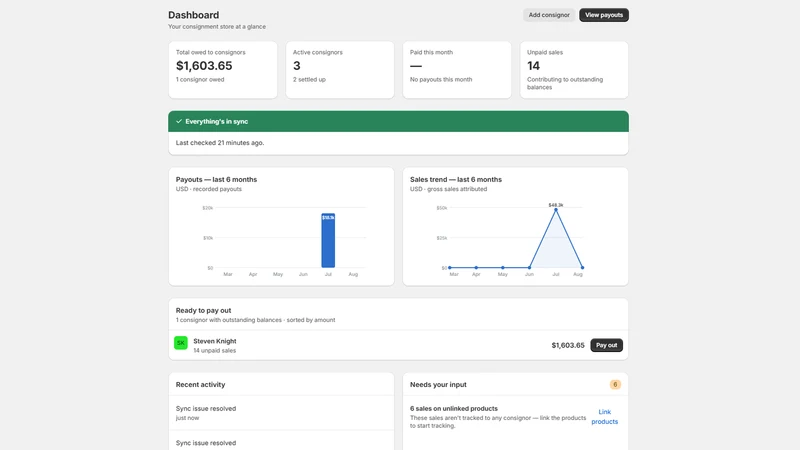The height and width of the screenshot is (450, 800).
Task: Click the Recent activity heading
Action: (x=200, y=385)
